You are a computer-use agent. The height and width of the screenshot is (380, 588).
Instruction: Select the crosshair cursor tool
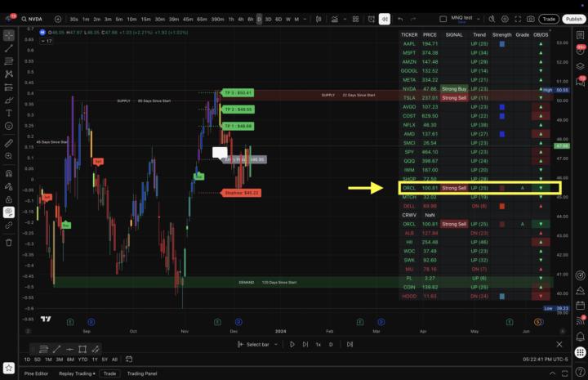point(9,35)
